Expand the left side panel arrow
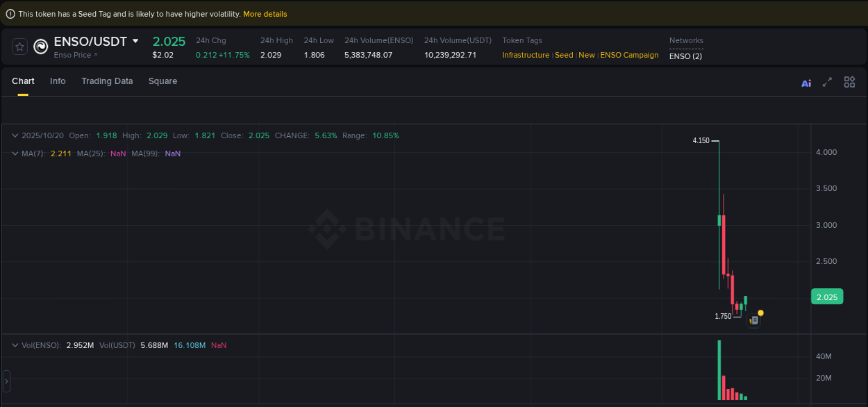Screen dimensions: 868x407 pyautogui.click(x=6, y=381)
